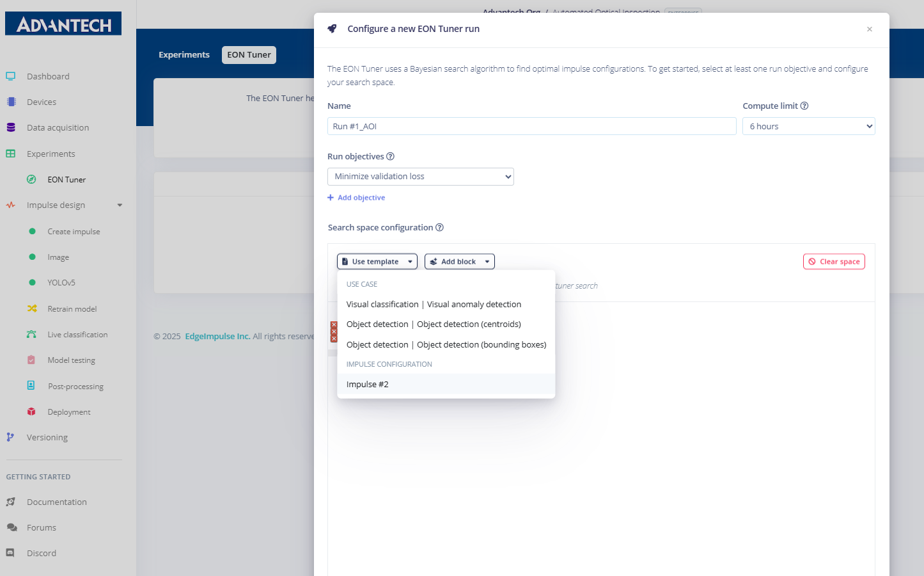Open Create impulse in sidebar
Screen dimensions: 924x576
(x=74, y=232)
